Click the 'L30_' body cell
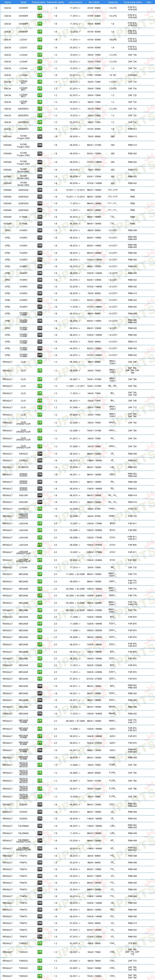155x980 pixels. pos(112,467)
